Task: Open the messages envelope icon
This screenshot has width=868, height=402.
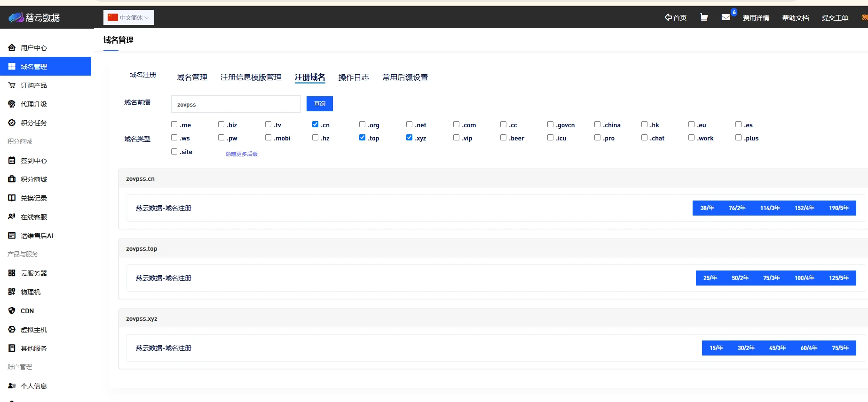Action: click(726, 17)
